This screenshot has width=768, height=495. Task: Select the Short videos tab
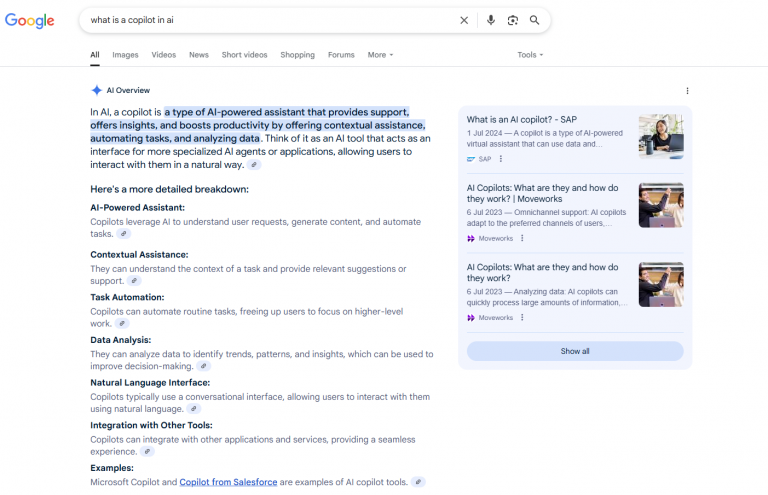[x=244, y=55]
